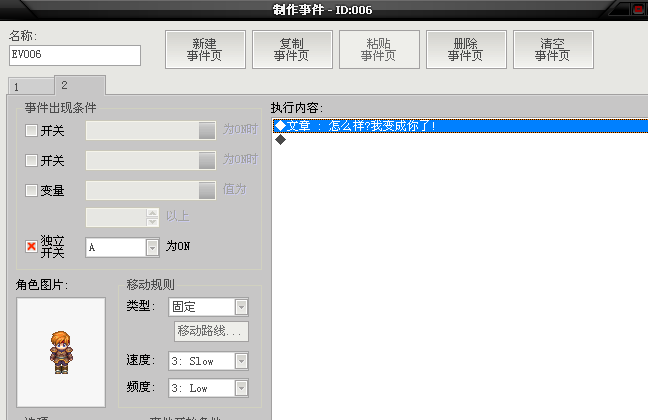This screenshot has height=420, width=648.
Task: Click the 清空事件页 button
Action: click(x=553, y=49)
